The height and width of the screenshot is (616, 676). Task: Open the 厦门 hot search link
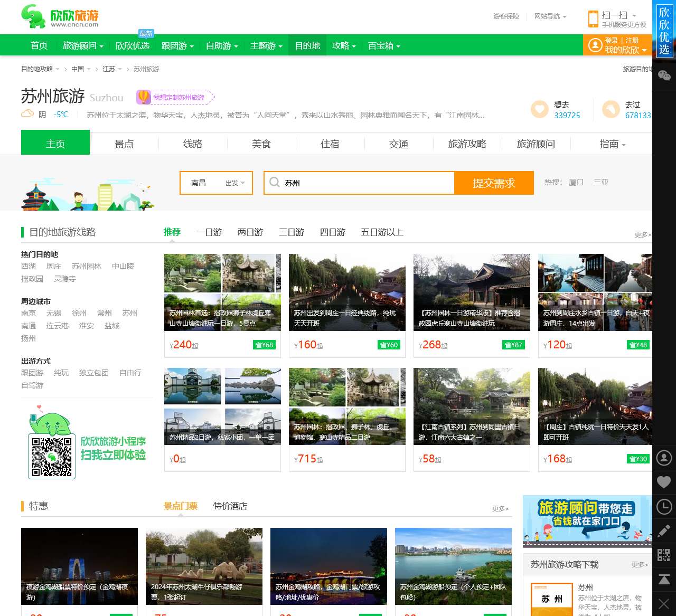(x=575, y=182)
